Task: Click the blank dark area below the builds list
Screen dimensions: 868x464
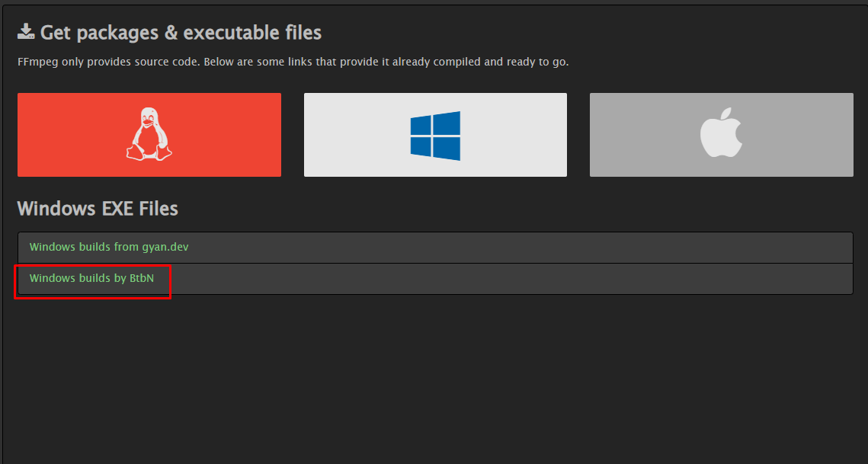Action: (x=434, y=381)
